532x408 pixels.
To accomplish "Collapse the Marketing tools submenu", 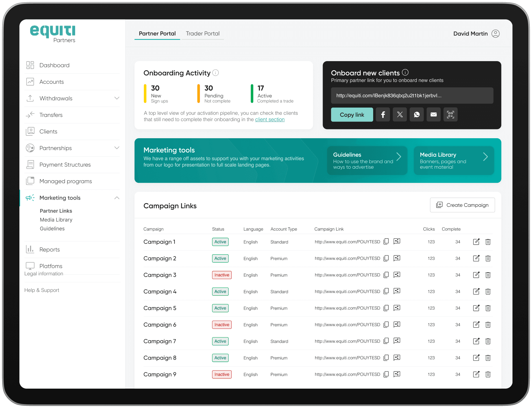I will click(x=117, y=198).
